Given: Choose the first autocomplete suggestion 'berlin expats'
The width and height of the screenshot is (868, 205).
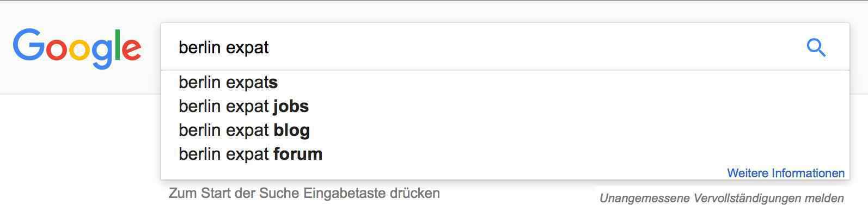Looking at the screenshot, I should click(x=505, y=83).
